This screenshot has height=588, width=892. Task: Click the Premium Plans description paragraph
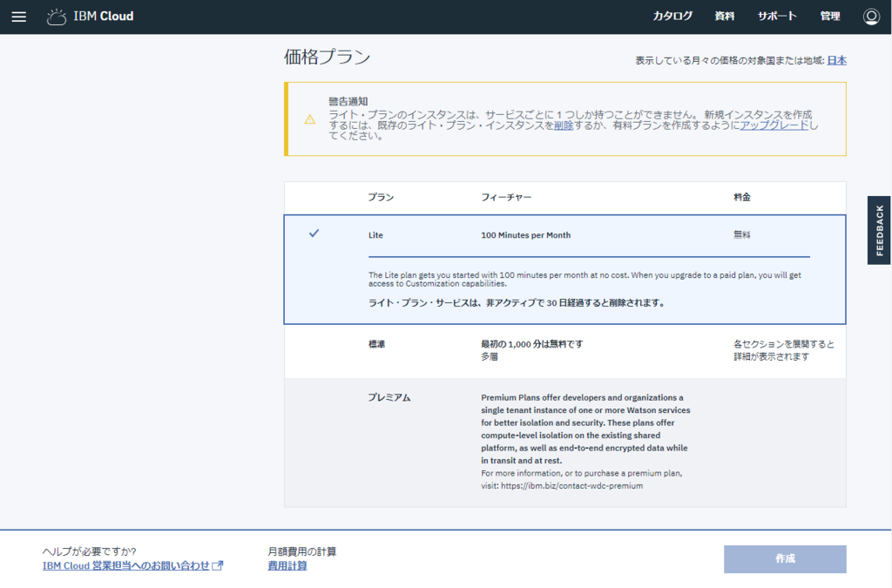click(585, 429)
